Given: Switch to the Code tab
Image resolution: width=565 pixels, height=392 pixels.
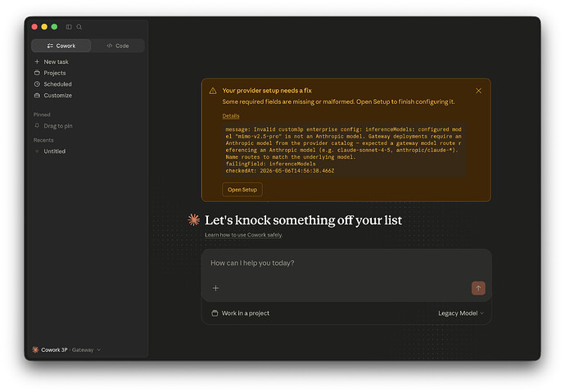Looking at the screenshot, I should coord(118,46).
